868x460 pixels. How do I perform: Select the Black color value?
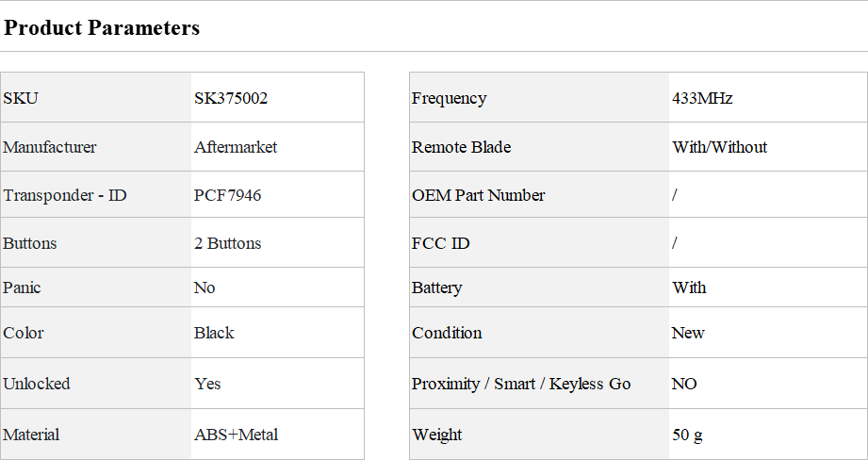tap(214, 333)
